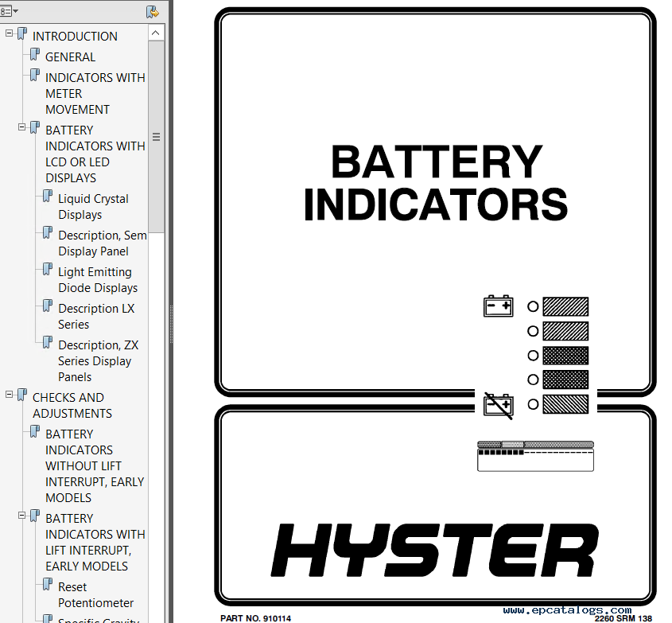Open the bookmarks panel options menu
The image size is (672, 623).
[x=9, y=11]
